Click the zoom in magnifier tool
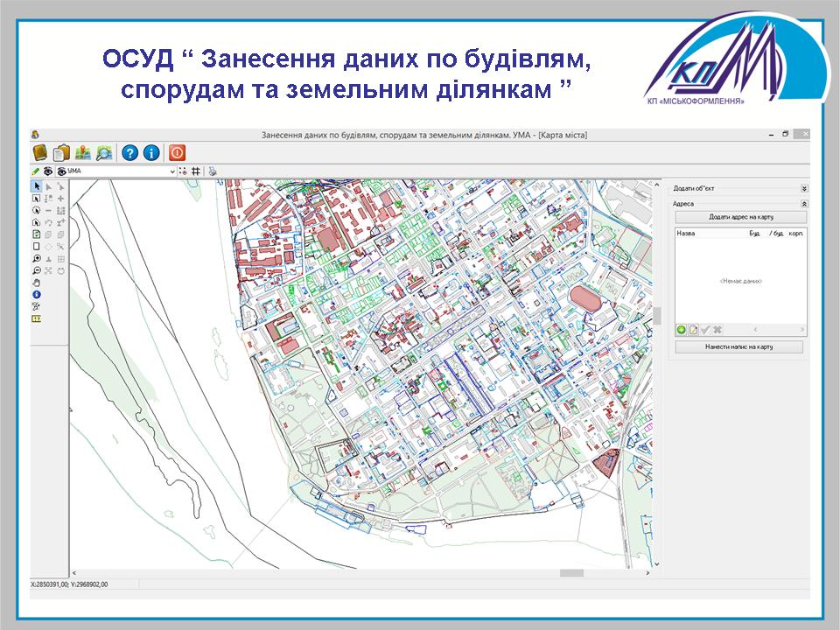Viewport: 840px width, 630px height. click(x=37, y=259)
